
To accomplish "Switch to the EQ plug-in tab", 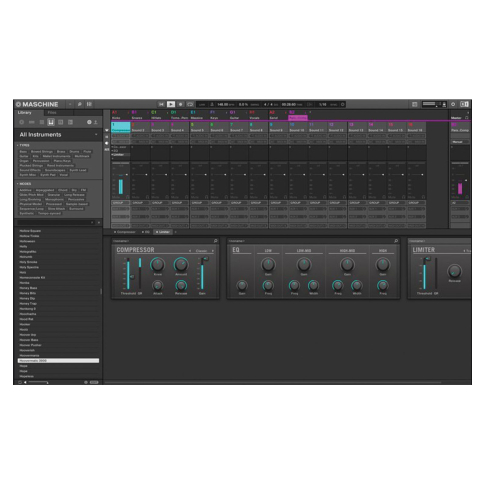I will click(x=146, y=232).
